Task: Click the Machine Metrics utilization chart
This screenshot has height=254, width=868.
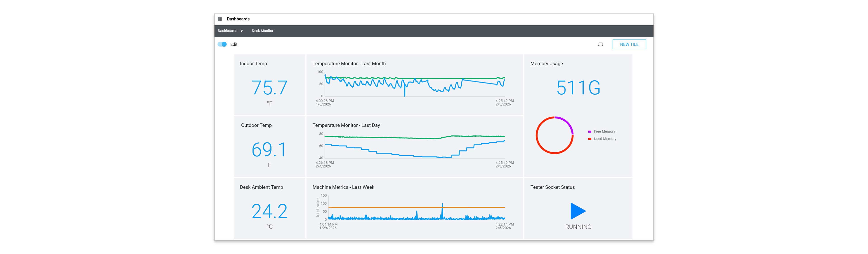Action: coord(416,208)
